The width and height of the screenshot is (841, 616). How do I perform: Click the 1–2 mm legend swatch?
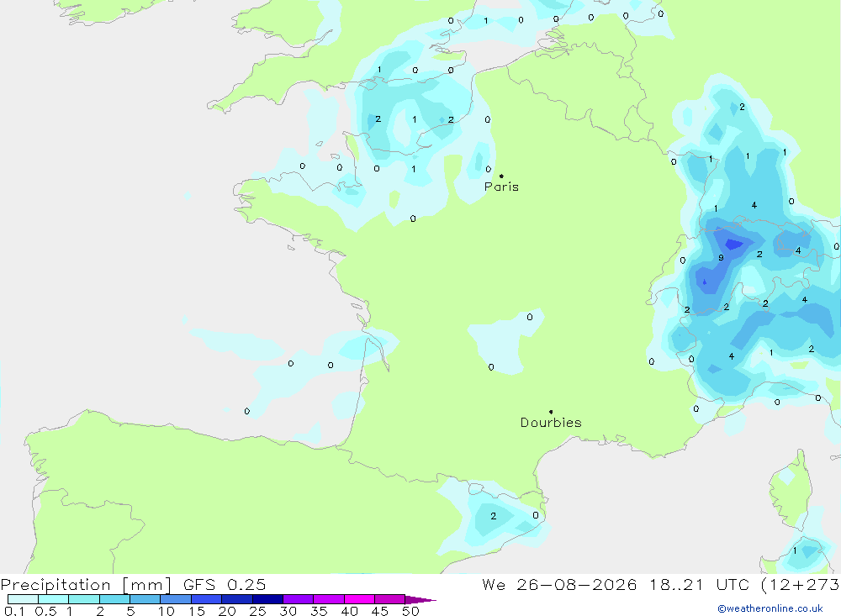pos(84,599)
